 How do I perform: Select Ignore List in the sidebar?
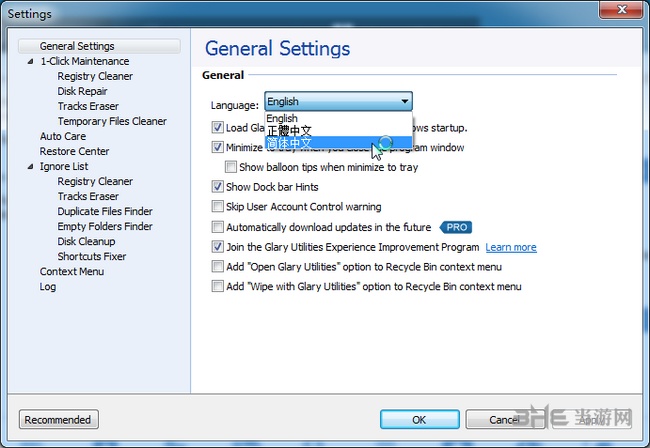click(64, 166)
